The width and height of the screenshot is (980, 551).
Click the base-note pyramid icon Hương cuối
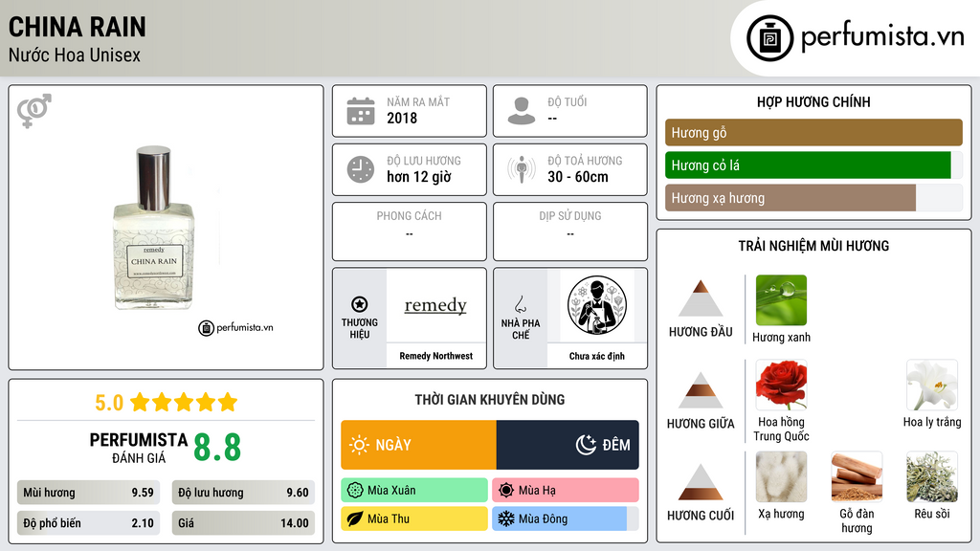click(x=701, y=482)
